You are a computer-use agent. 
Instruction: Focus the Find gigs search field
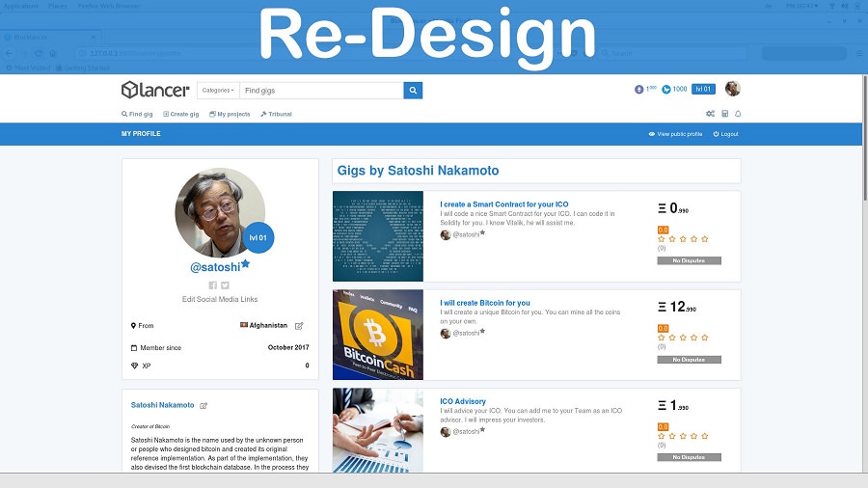coord(321,91)
